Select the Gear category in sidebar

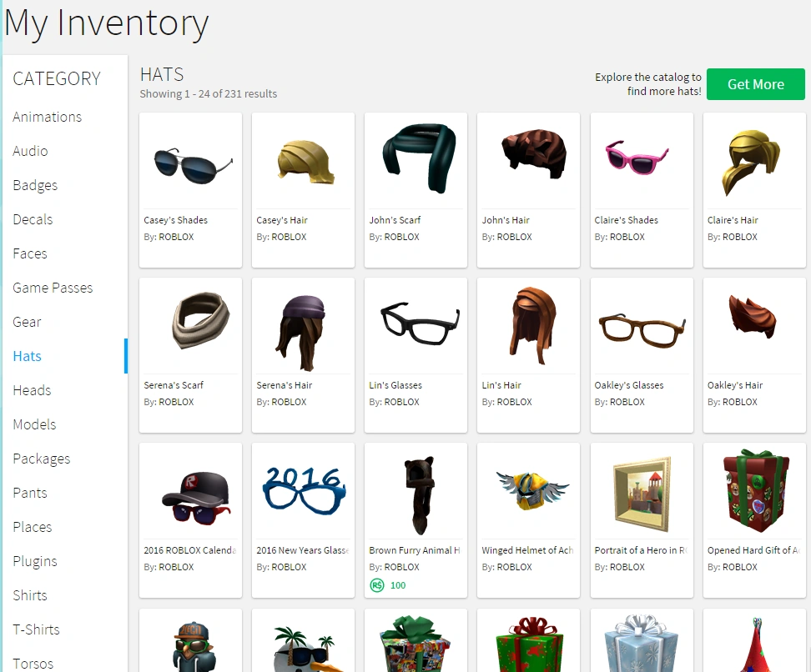coord(27,322)
